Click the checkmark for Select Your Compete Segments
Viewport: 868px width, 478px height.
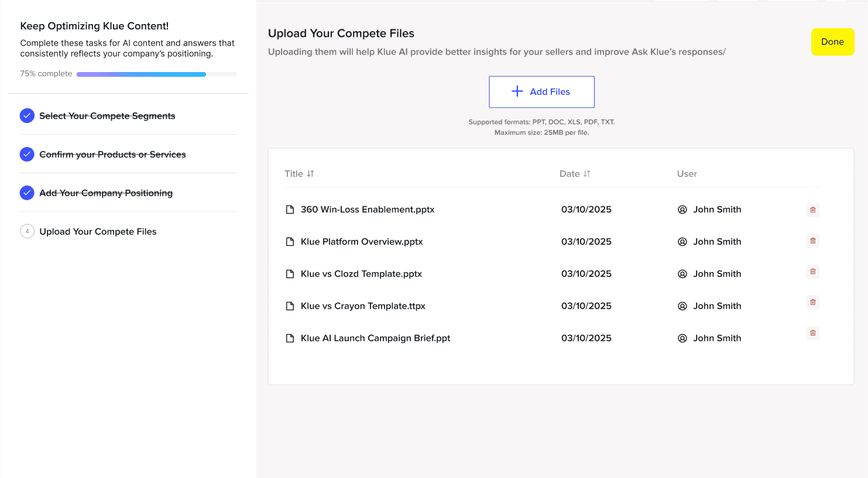pos(27,116)
